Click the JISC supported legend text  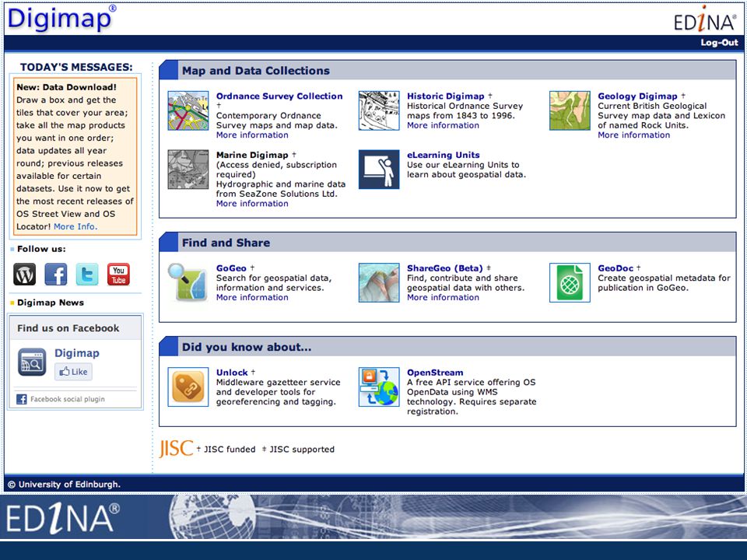(x=302, y=450)
